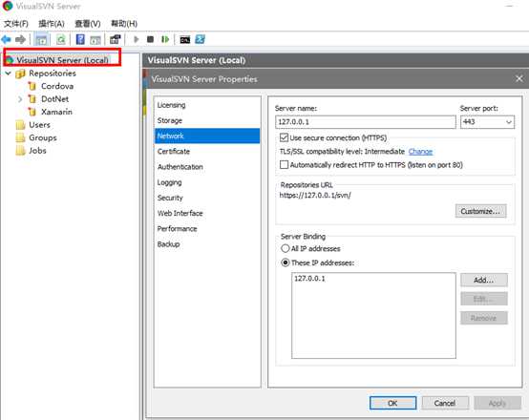Click the Refresh toolbar icon

61,39
